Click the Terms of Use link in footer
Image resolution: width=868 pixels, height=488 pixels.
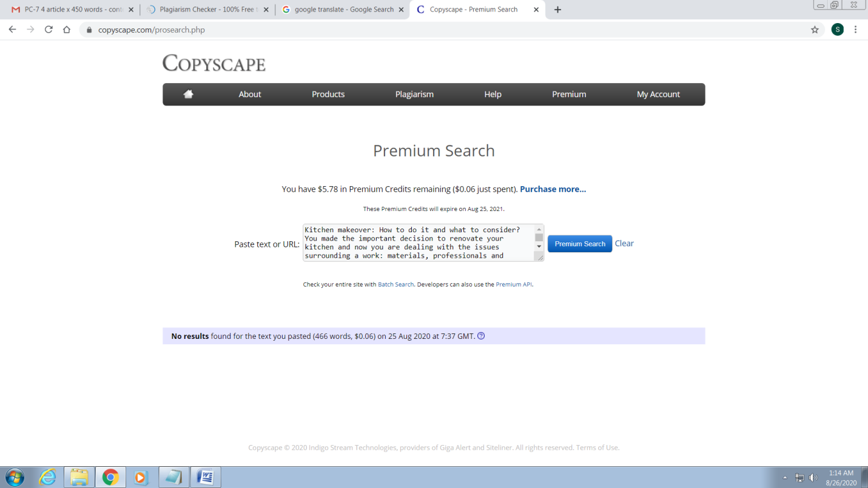coord(597,448)
